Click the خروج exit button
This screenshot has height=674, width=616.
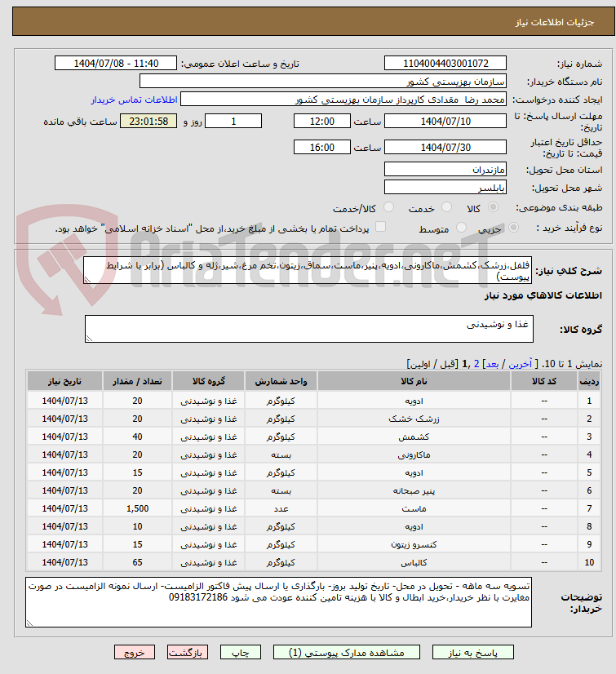click(x=135, y=653)
